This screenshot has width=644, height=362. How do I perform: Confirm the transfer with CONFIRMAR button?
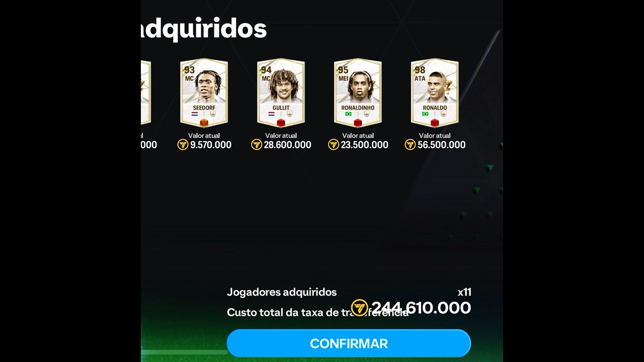(349, 343)
